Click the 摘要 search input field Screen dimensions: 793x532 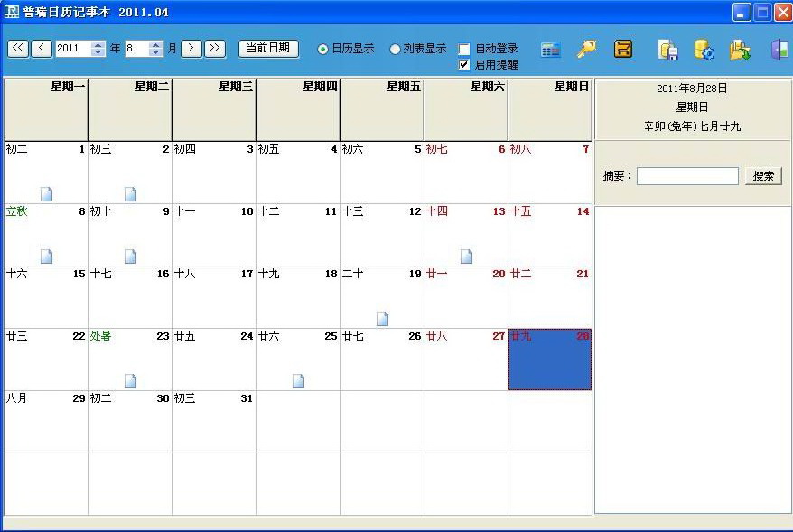(x=687, y=176)
